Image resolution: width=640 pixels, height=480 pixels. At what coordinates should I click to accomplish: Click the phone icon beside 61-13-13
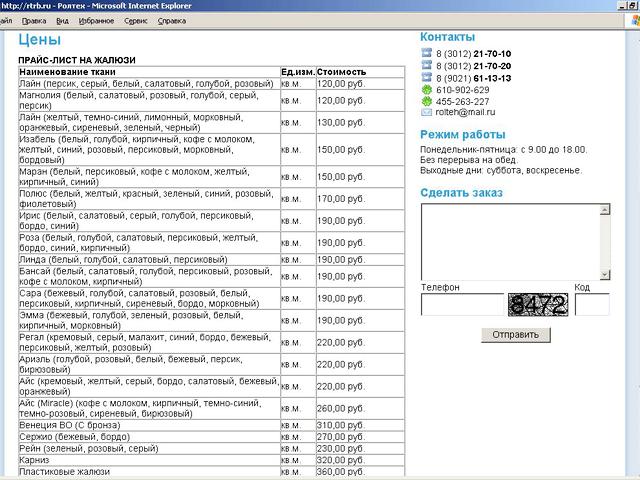tap(426, 77)
